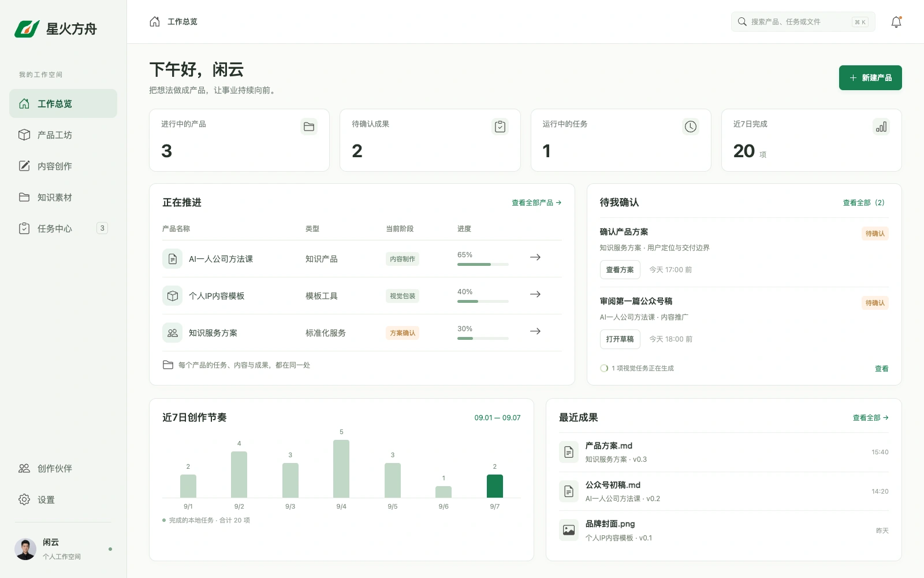Click 查看 next to 视觉任务正在生成

pyautogui.click(x=882, y=369)
